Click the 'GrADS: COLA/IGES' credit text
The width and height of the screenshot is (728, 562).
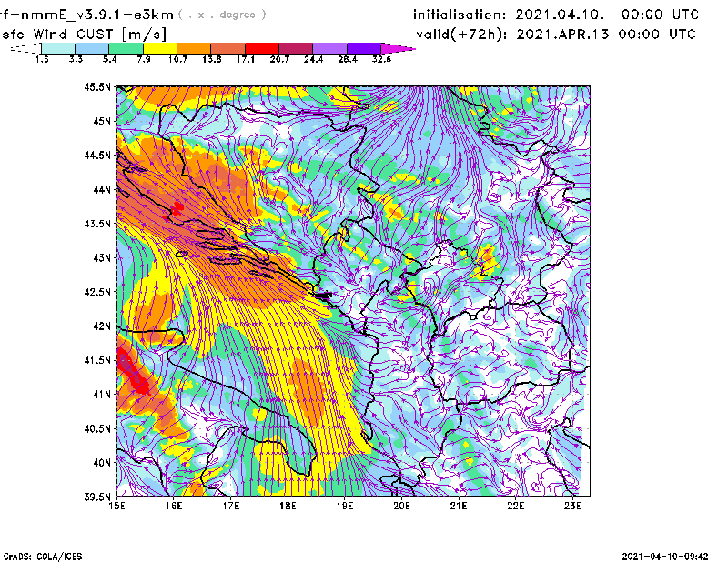[43, 557]
